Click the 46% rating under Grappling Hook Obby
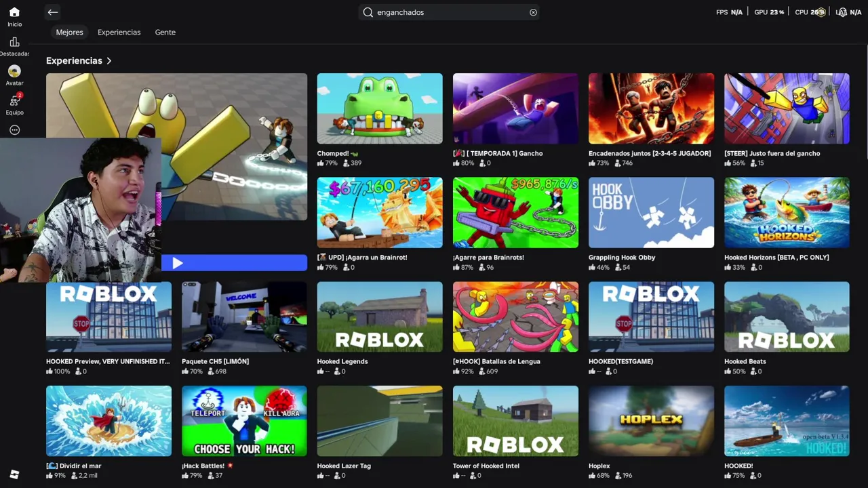Image resolution: width=868 pixels, height=488 pixels. coord(599,268)
